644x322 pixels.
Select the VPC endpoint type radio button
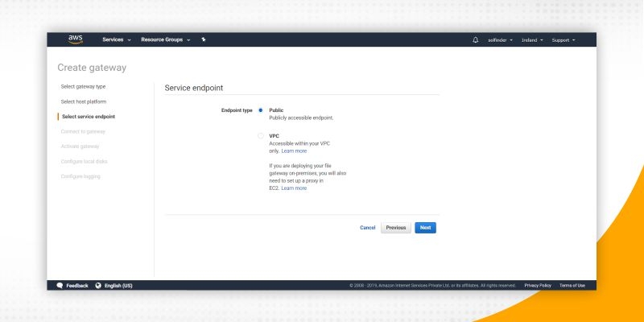tap(261, 136)
